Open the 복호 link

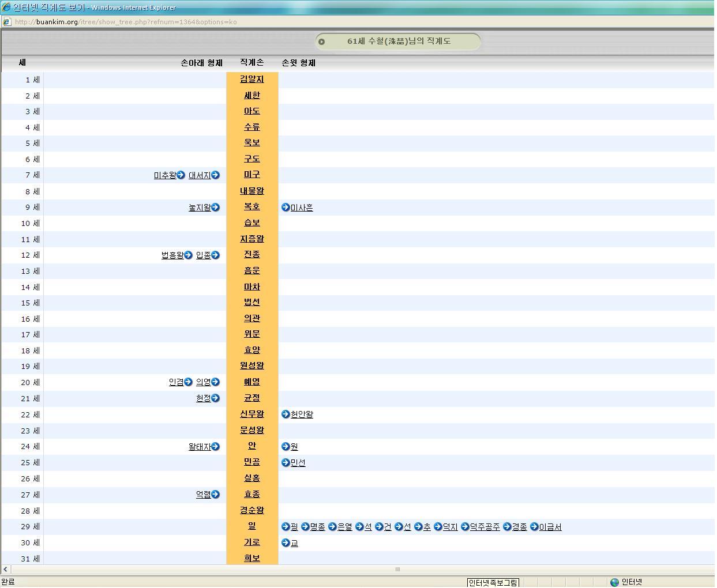coord(252,208)
